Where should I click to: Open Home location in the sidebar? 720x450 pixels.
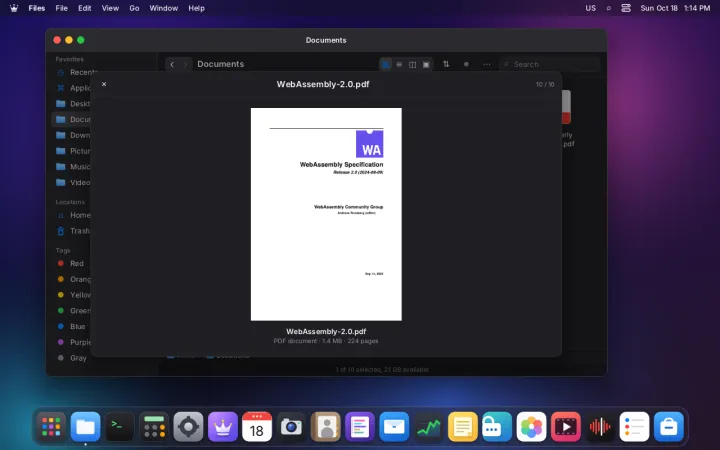point(73,215)
